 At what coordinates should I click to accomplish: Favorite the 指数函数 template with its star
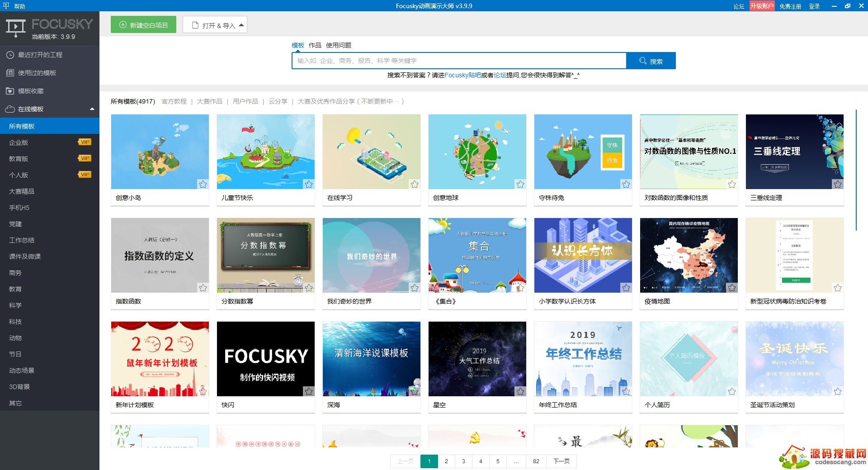[203, 288]
